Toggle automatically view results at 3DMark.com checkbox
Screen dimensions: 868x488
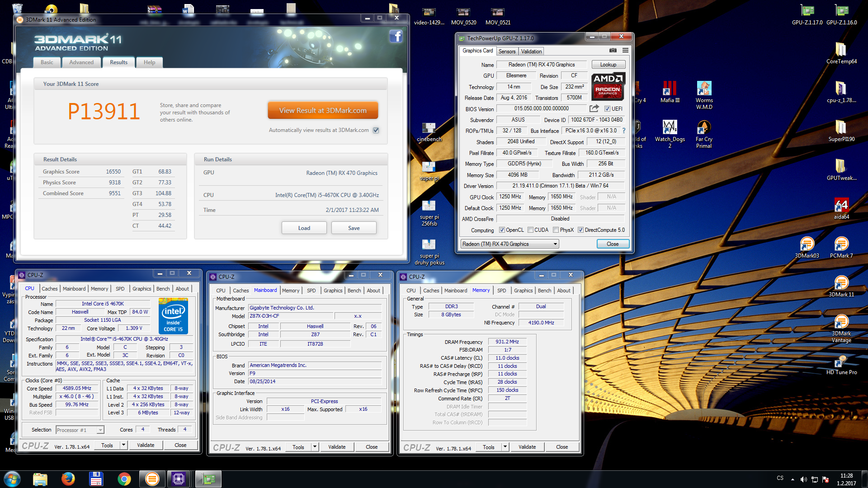pyautogui.click(x=376, y=130)
